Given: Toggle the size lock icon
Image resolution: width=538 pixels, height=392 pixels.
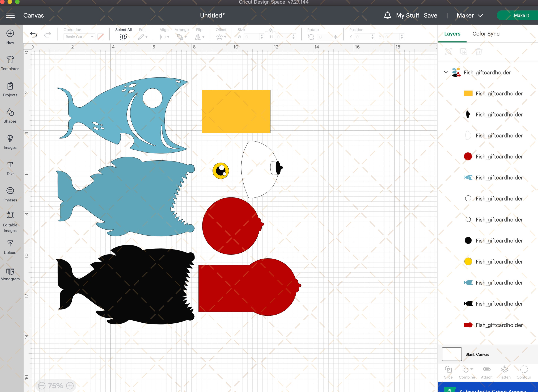Looking at the screenshot, I should click(x=270, y=31).
